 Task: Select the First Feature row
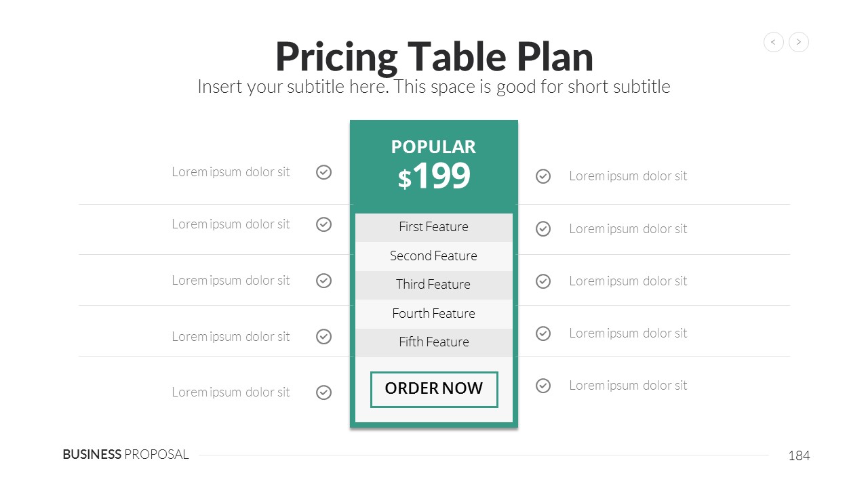click(x=434, y=227)
